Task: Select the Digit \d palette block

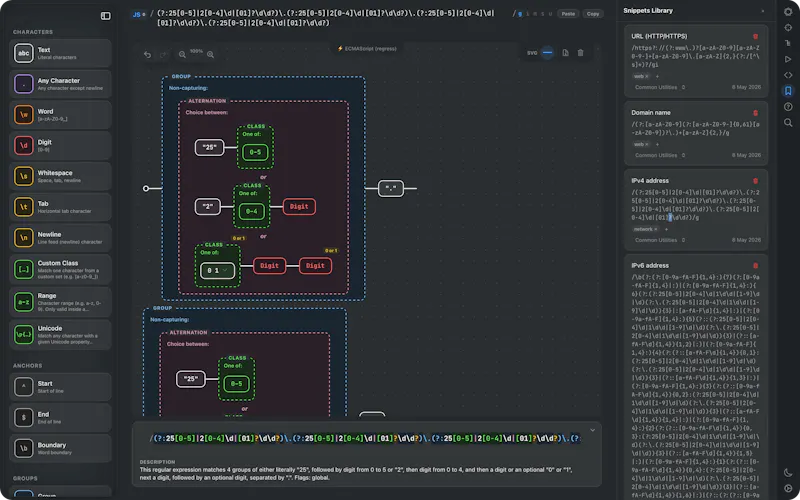Action: 60,145
